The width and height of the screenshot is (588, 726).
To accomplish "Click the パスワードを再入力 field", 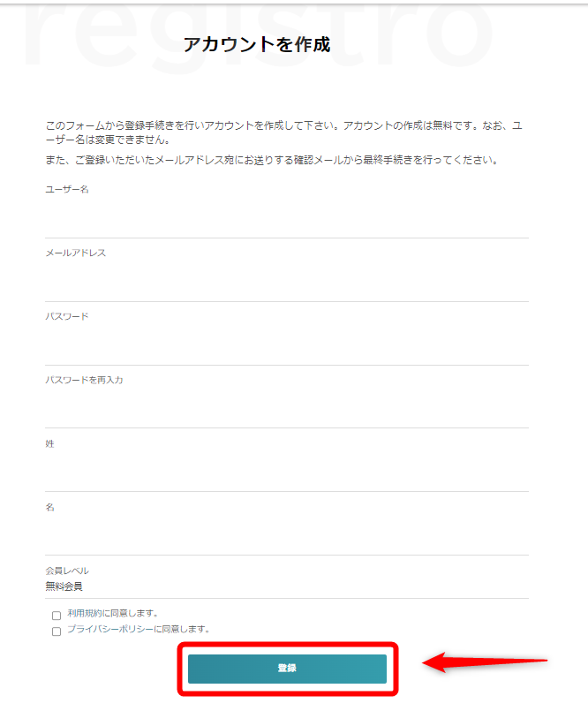I will point(287,408).
